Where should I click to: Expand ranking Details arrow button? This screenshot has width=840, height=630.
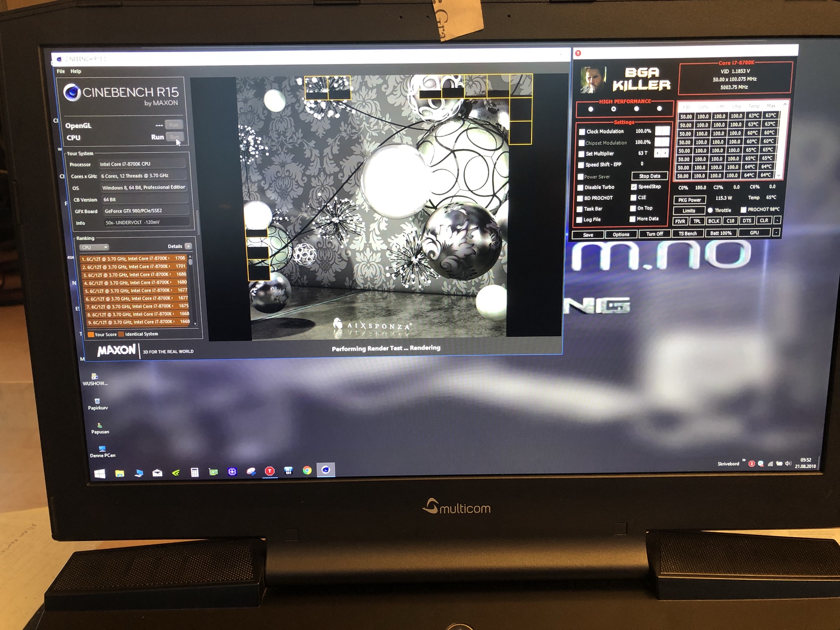pyautogui.click(x=188, y=246)
